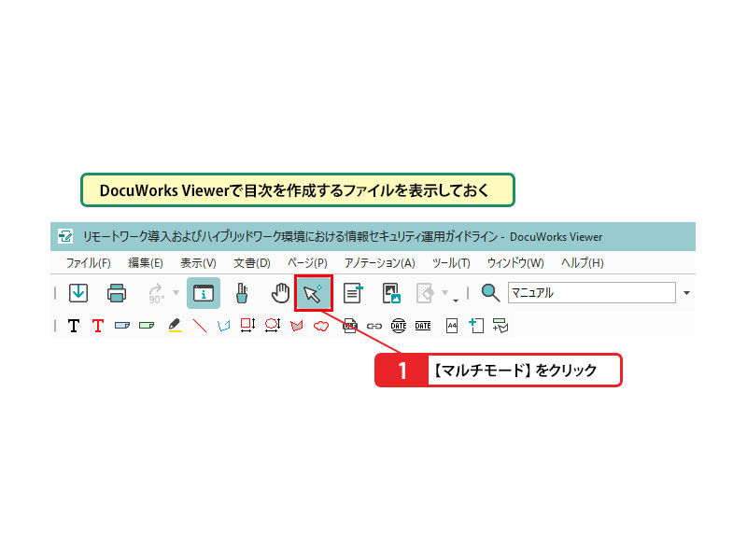Select the green sticky note tool

pos(147,326)
